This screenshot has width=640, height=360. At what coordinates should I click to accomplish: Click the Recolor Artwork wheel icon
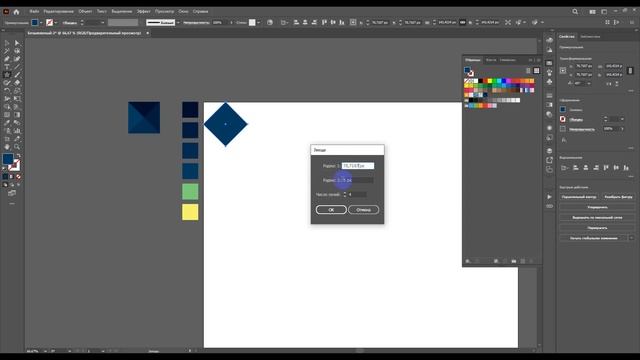point(270,22)
